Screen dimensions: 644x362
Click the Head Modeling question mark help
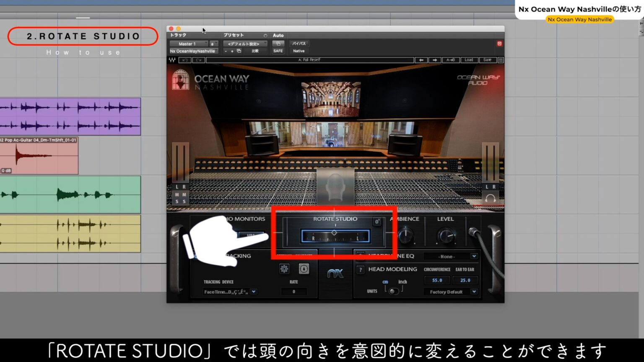[x=360, y=270]
